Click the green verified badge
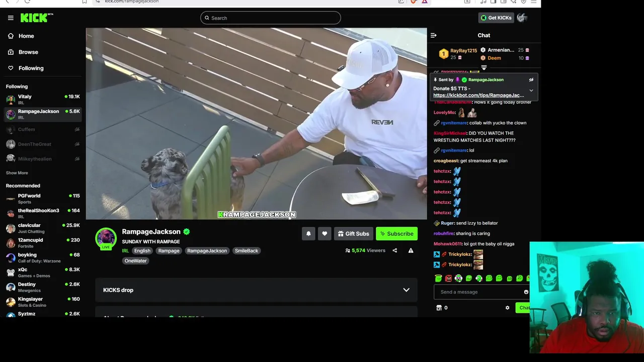This screenshot has height=362, width=644. 187,232
